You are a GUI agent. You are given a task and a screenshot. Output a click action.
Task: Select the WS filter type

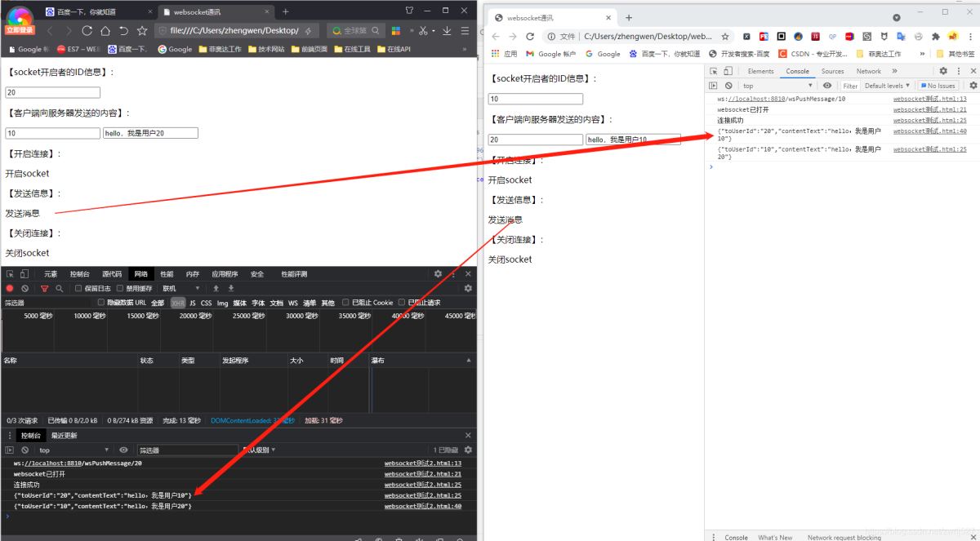pyautogui.click(x=292, y=303)
